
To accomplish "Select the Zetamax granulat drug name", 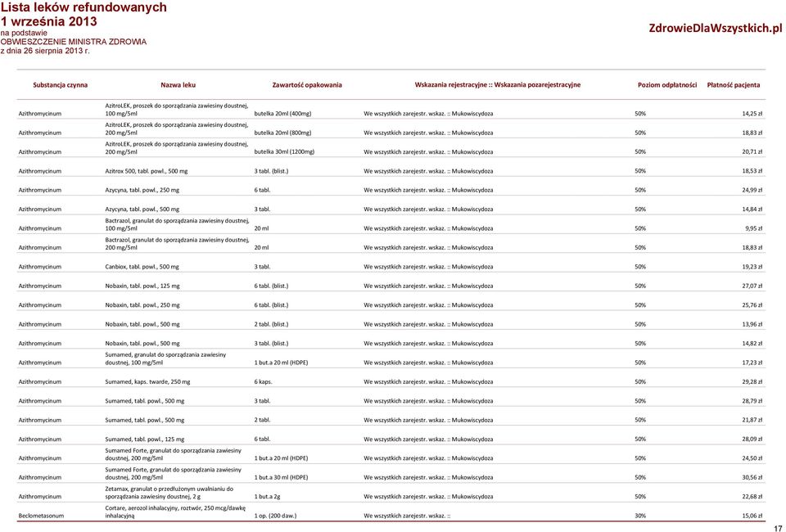I will [x=169, y=493].
